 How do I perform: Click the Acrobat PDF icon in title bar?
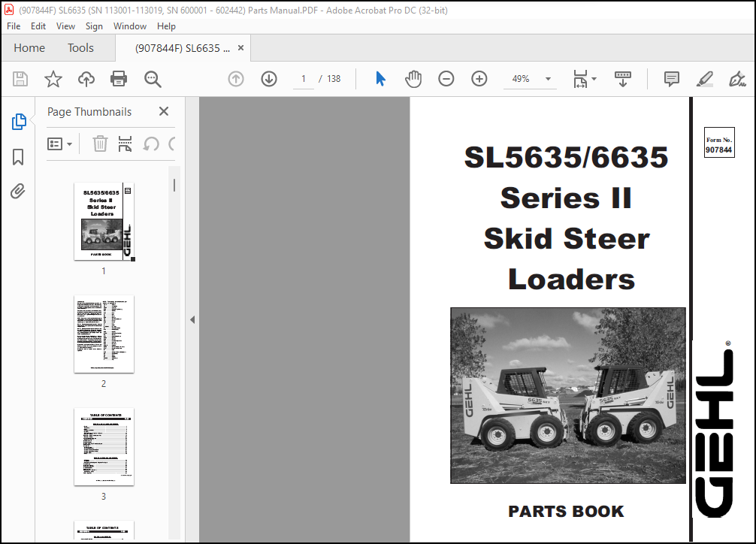click(9, 10)
